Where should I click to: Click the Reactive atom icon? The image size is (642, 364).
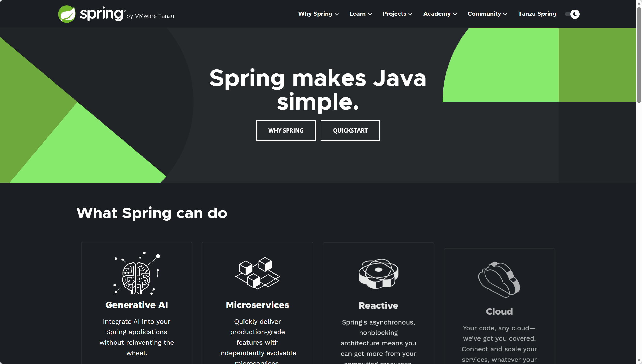[x=378, y=274]
